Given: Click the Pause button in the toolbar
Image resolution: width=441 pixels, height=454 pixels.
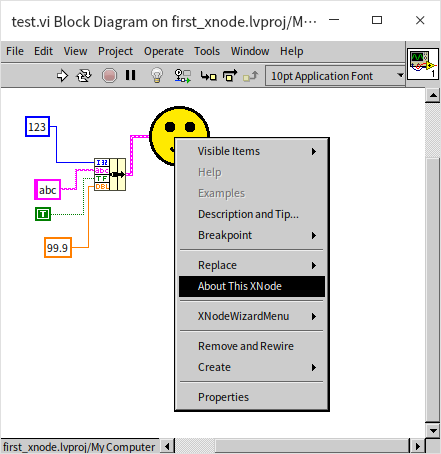Looking at the screenshot, I should coord(130,75).
